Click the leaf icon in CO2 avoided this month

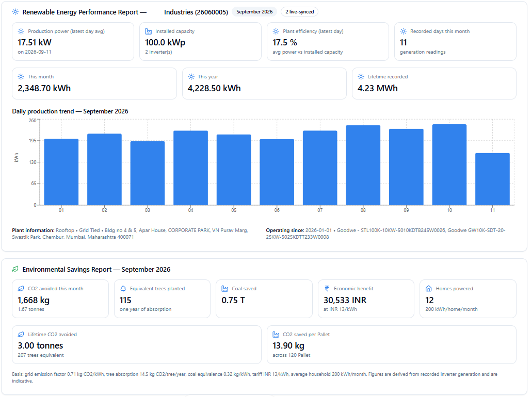point(21,289)
